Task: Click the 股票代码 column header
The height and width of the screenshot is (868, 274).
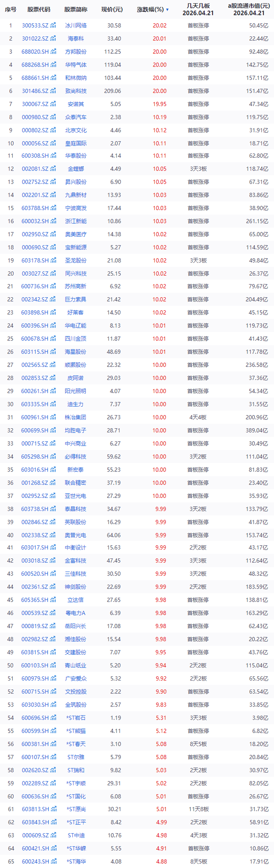Action: pos(39,9)
